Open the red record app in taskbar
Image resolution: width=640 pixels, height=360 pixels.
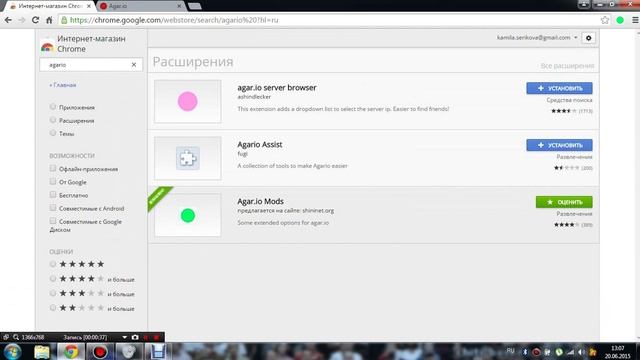[x=100, y=351]
